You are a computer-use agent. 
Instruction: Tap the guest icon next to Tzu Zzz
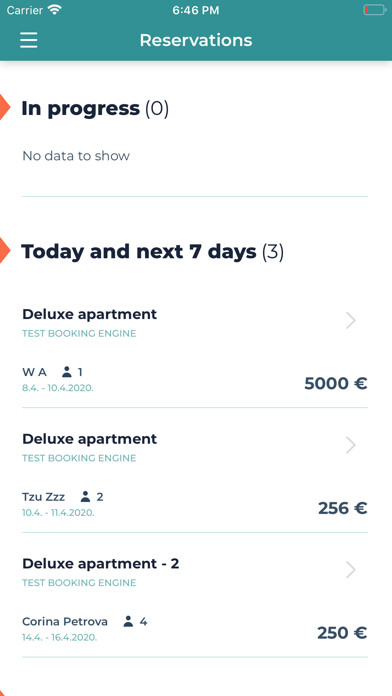coord(85,496)
